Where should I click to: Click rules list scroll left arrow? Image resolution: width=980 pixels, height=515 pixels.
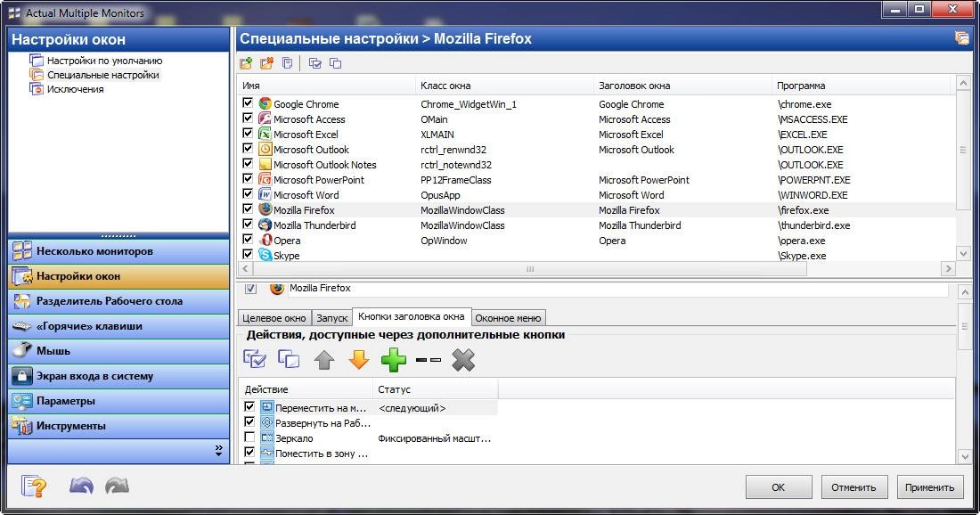click(245, 269)
